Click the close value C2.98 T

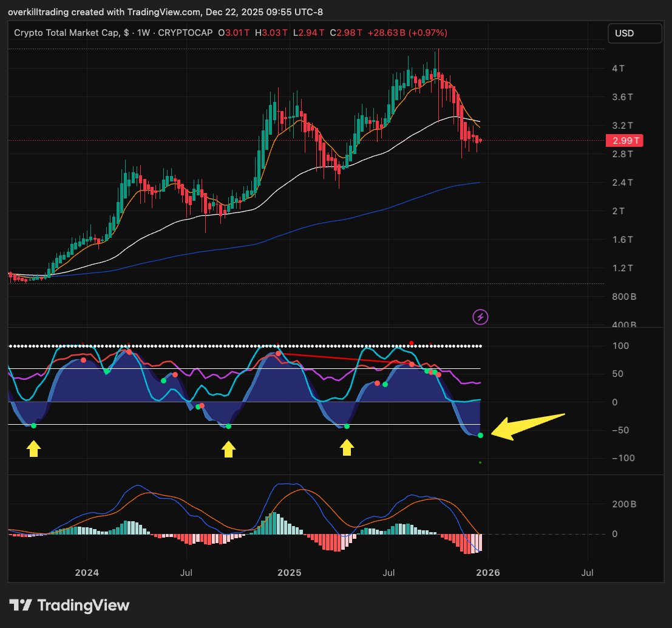(x=346, y=33)
